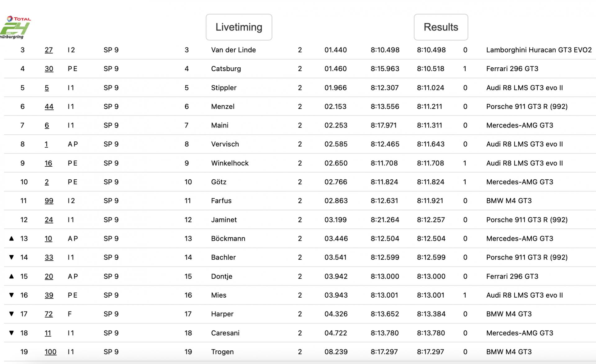596x364 pixels.
Task: Follow the car number 44 link
Action: tap(49, 106)
